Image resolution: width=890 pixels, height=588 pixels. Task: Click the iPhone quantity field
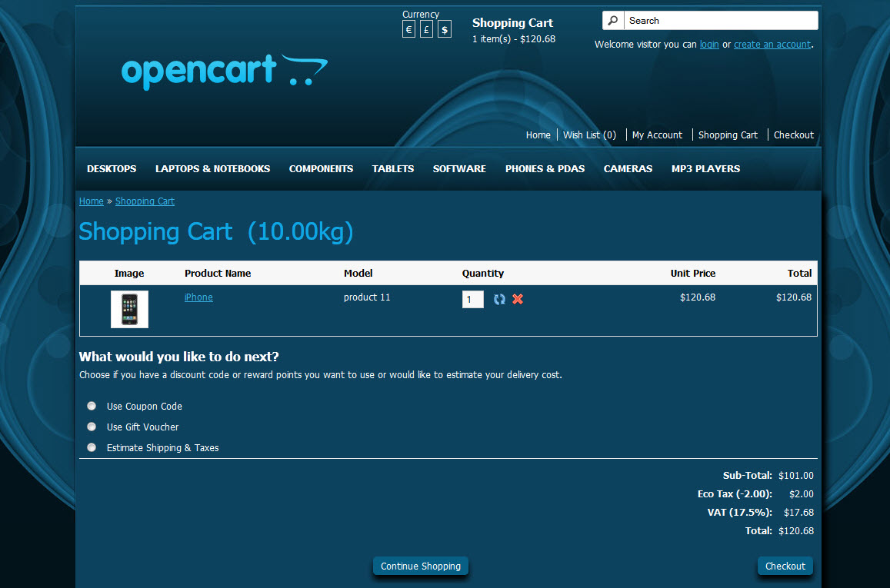[473, 300]
